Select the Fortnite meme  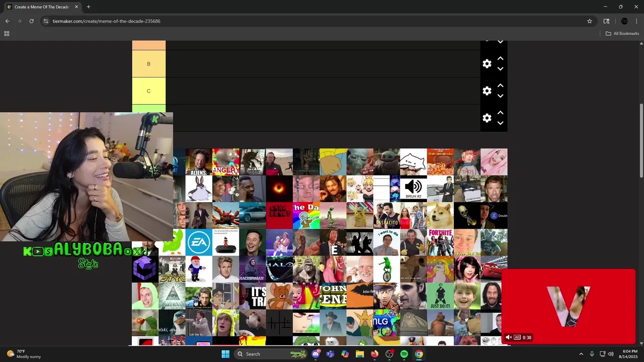point(440,242)
